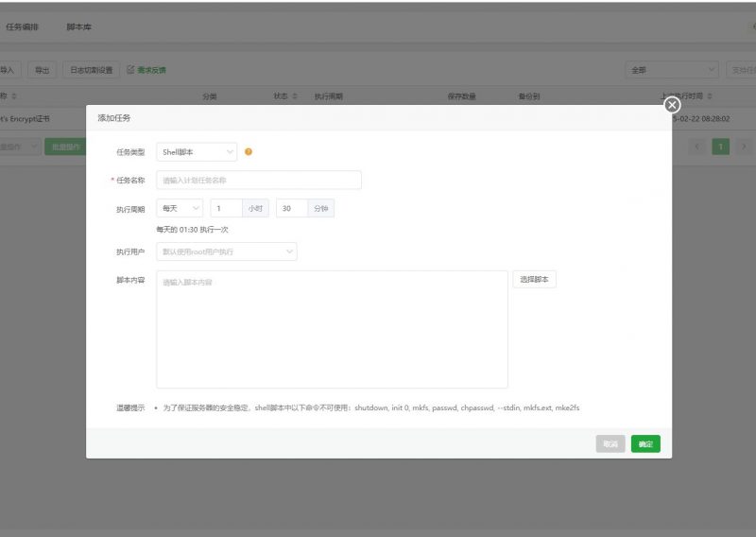Switch to the 脚本库 tab
Viewport: 756px width, 537px height.
tap(79, 27)
